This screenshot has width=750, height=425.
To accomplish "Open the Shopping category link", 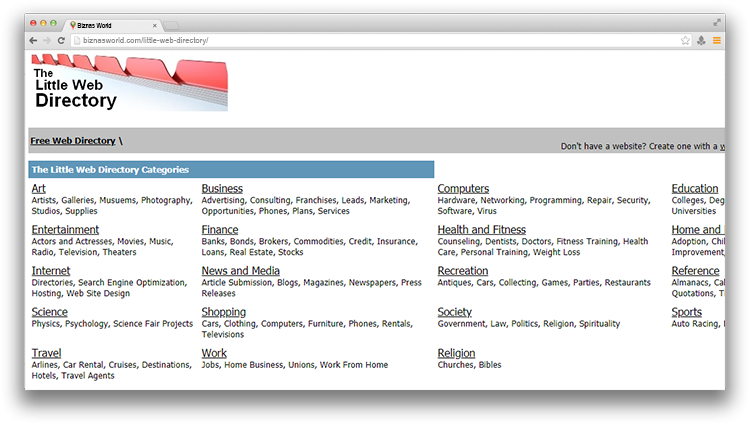I will [223, 312].
